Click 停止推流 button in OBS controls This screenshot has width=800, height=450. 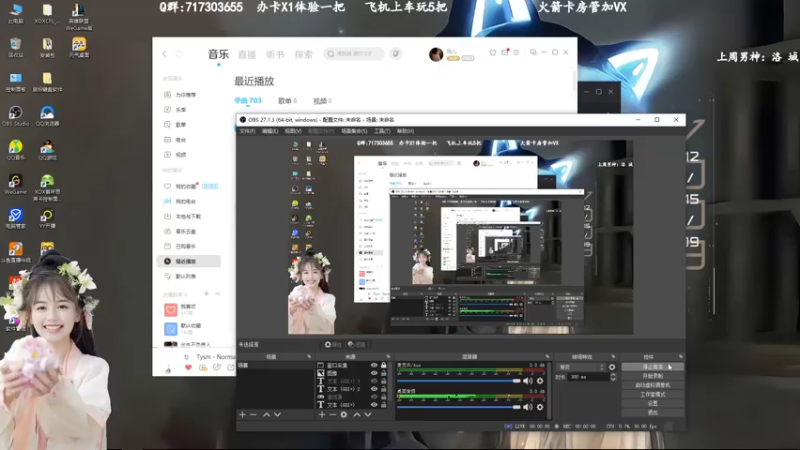653,367
